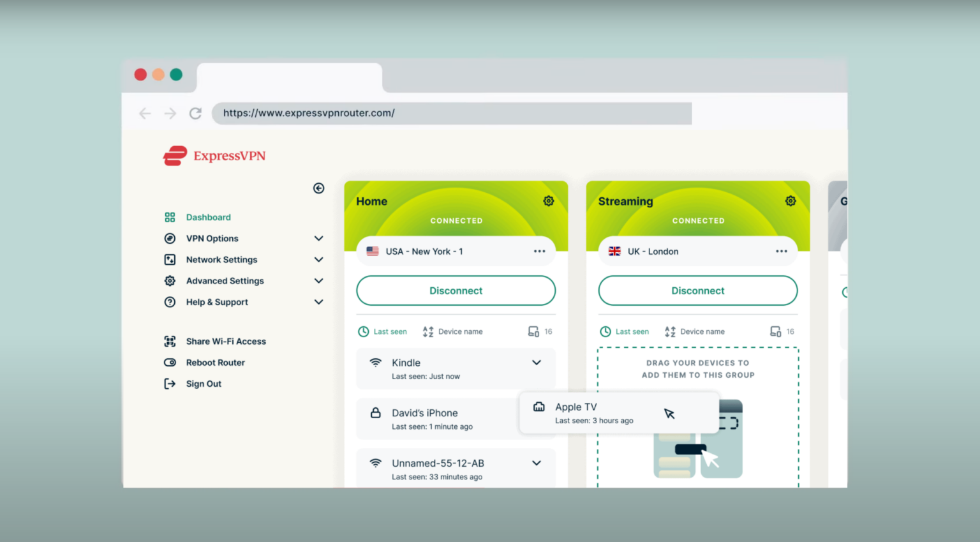Screen dimensions: 980x542
Task: Expand the VPN Options menu chevron
Action: (x=318, y=239)
